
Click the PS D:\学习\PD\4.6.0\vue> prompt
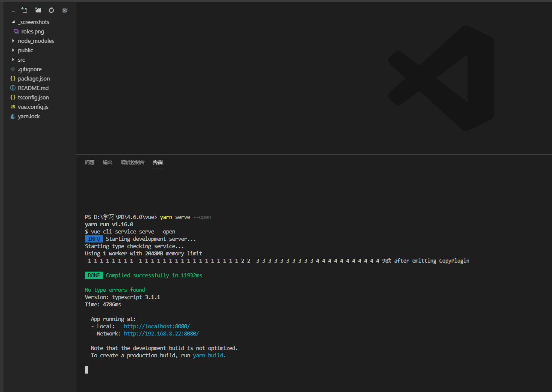pyautogui.click(x=121, y=217)
